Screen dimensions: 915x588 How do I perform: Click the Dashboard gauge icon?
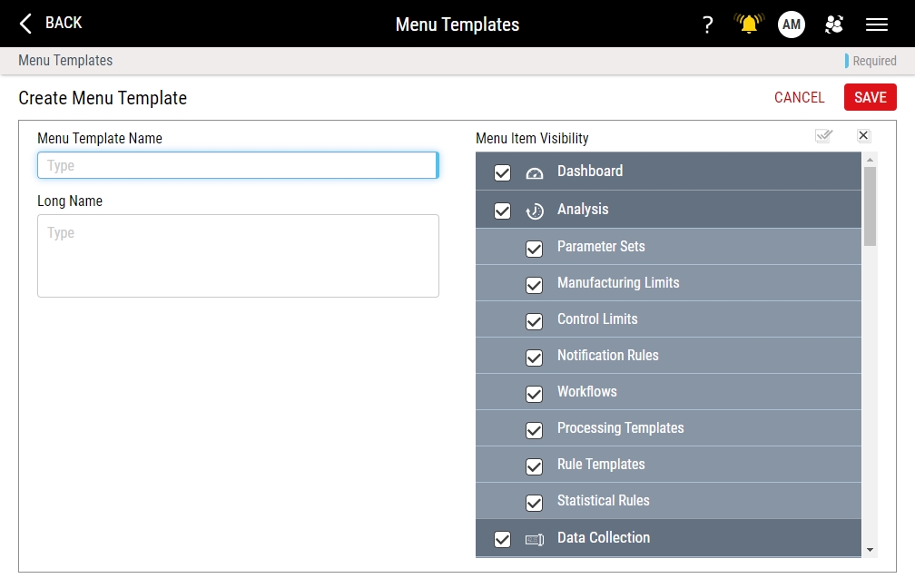535,172
